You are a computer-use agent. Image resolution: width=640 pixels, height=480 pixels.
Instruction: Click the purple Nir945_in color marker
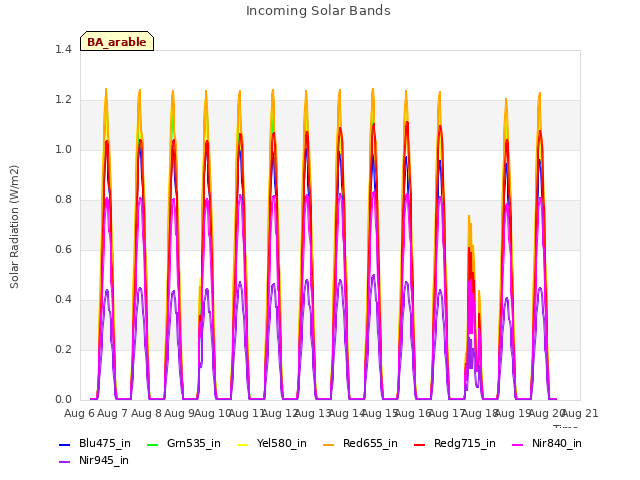coord(64,462)
